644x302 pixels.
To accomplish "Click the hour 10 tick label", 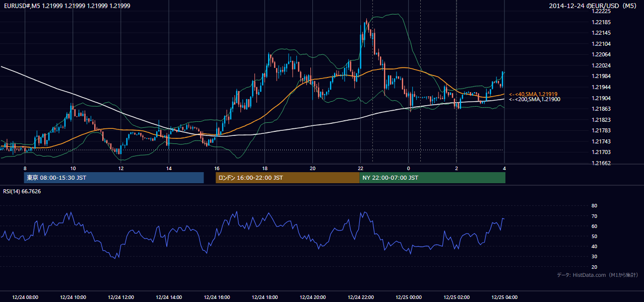I will [73, 168].
